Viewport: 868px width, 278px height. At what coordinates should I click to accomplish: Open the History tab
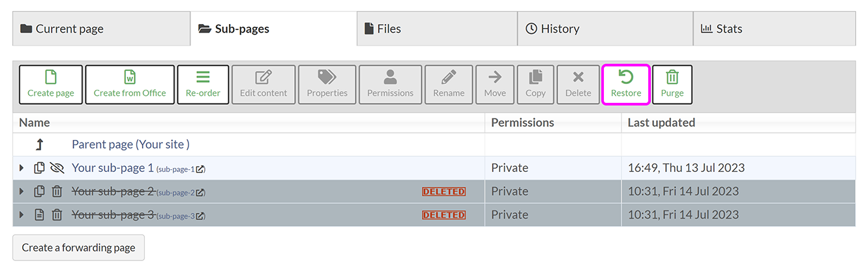552,29
